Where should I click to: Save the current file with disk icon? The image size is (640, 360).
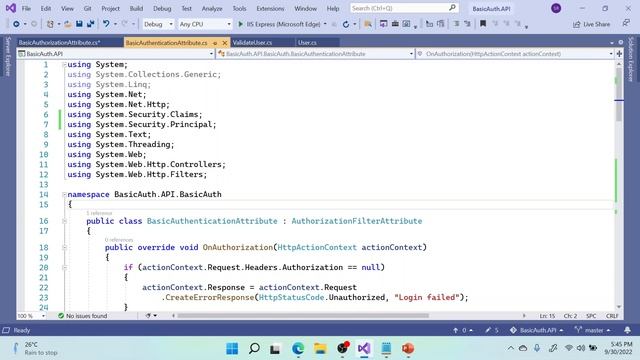pos(79,24)
